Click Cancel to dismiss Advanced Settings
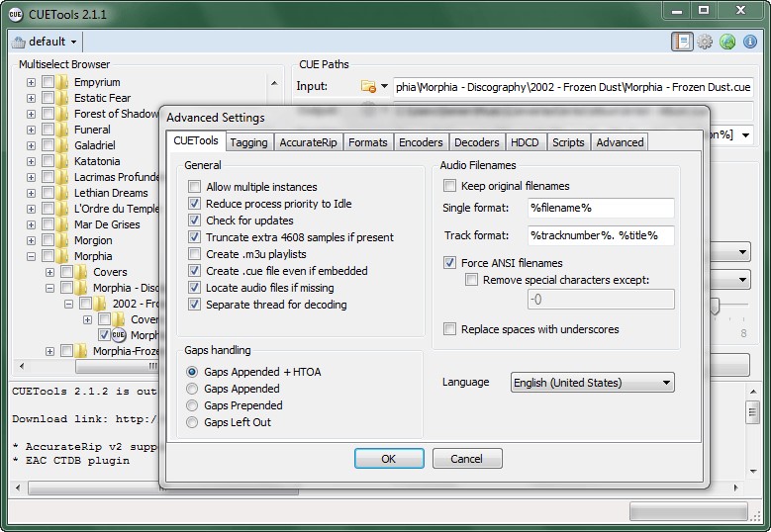 (466, 459)
